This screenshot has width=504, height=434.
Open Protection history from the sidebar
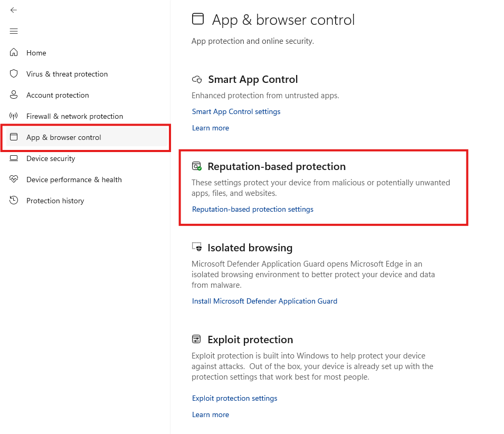(x=55, y=201)
